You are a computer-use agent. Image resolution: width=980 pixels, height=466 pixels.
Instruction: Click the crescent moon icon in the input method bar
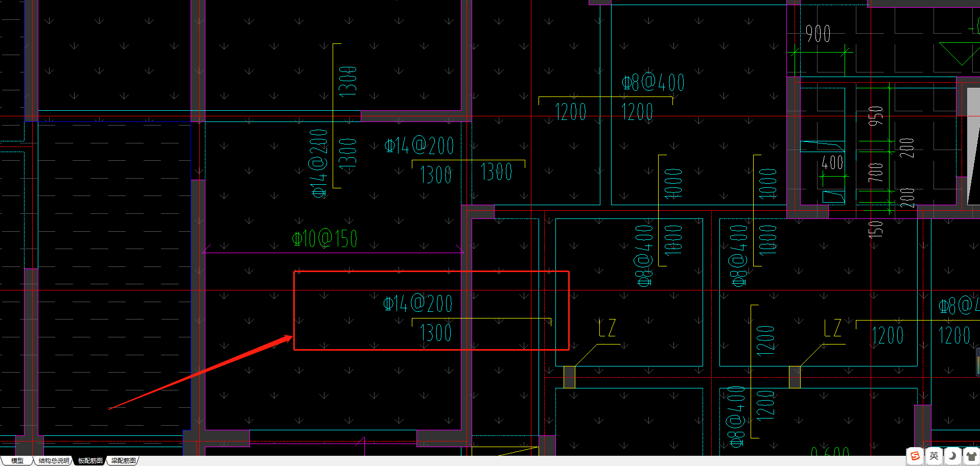click(952, 456)
